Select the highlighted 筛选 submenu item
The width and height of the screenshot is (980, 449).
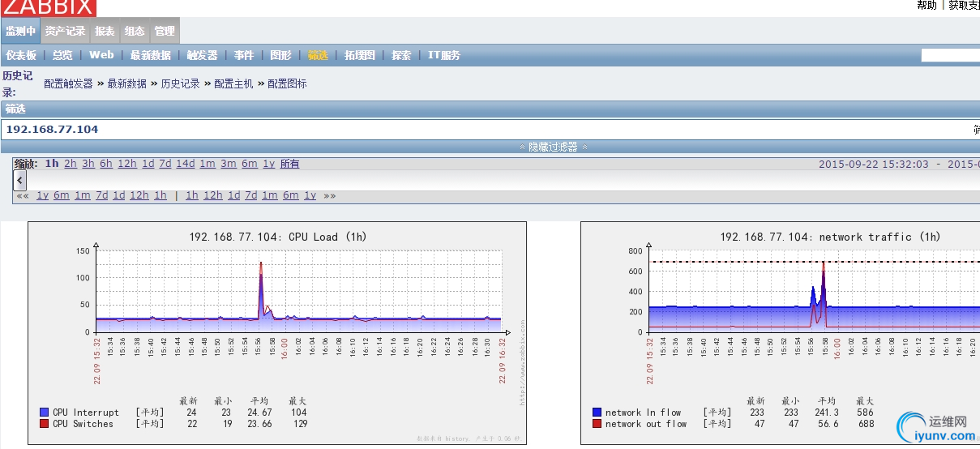pos(318,55)
